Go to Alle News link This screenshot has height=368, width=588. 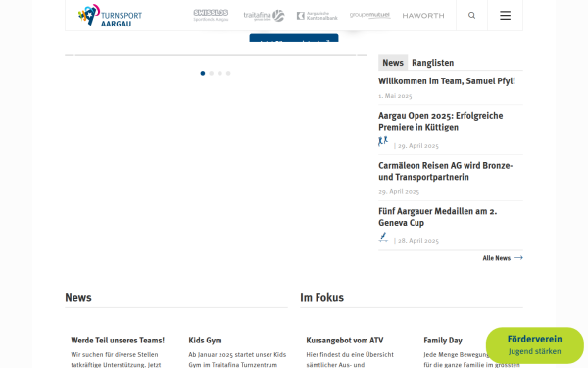[496, 258]
